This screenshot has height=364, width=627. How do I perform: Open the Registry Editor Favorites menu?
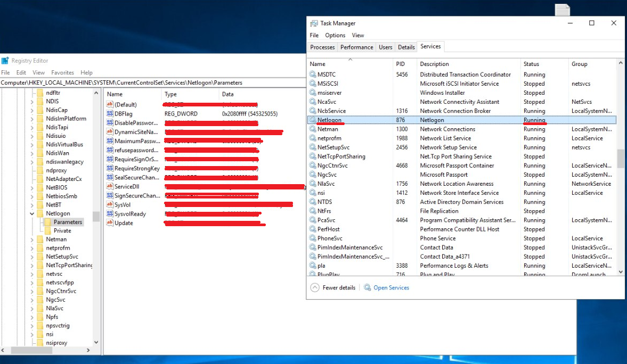tap(62, 72)
